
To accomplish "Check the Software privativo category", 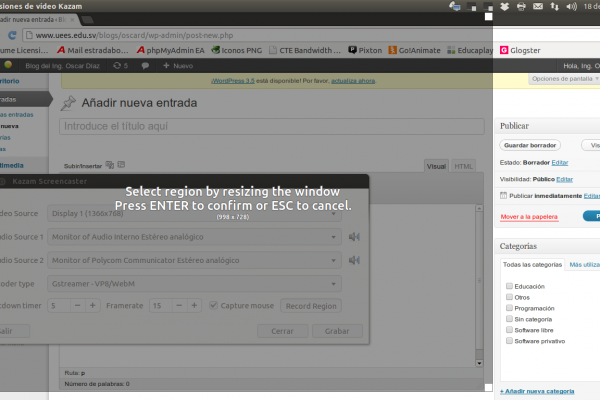I will pyautogui.click(x=509, y=341).
